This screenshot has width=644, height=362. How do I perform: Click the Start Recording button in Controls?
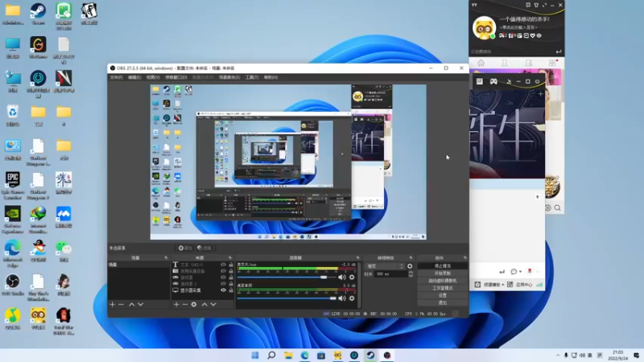[442, 274]
